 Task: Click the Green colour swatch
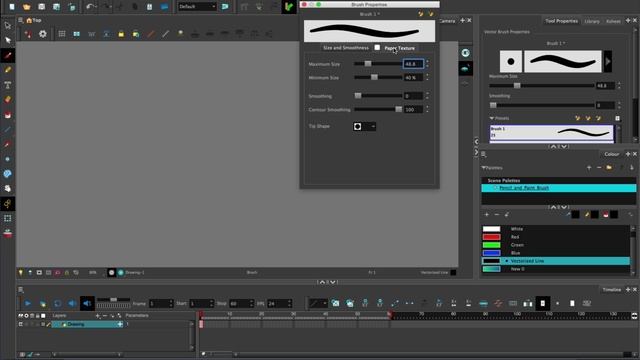tap(491, 245)
